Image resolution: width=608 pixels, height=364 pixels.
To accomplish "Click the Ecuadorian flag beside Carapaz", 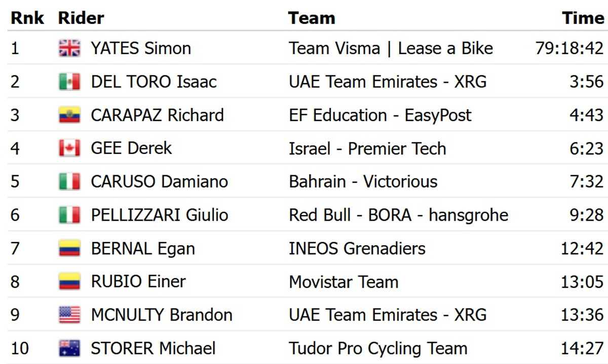I will click(x=69, y=115).
